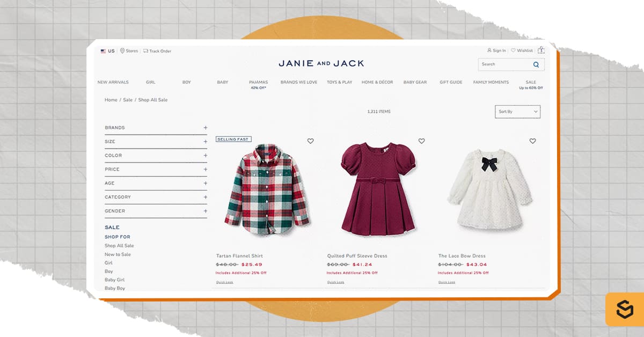The image size is (644, 337).
Task: Open the Stores locator pin link
Action: (129, 51)
